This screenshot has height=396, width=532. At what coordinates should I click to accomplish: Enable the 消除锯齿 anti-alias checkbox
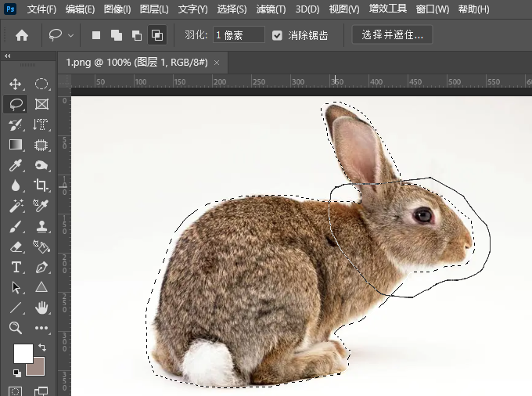click(278, 35)
